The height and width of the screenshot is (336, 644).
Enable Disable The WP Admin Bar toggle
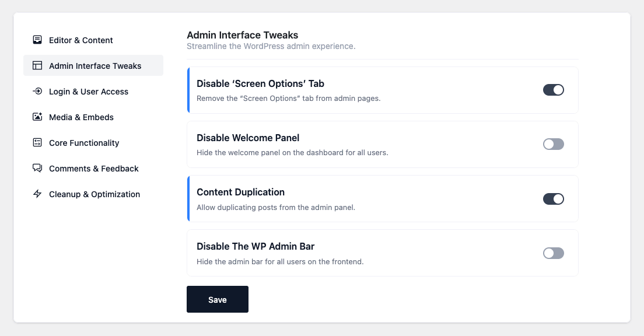pos(553,253)
